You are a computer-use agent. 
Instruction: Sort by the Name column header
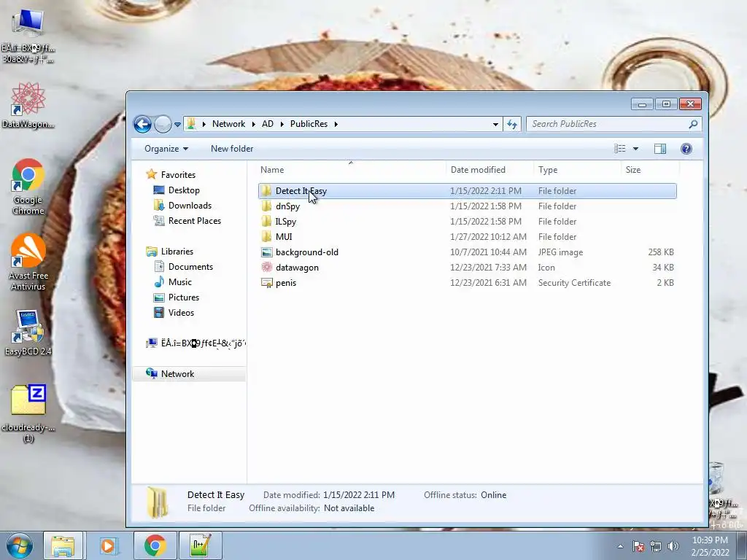[x=351, y=169]
